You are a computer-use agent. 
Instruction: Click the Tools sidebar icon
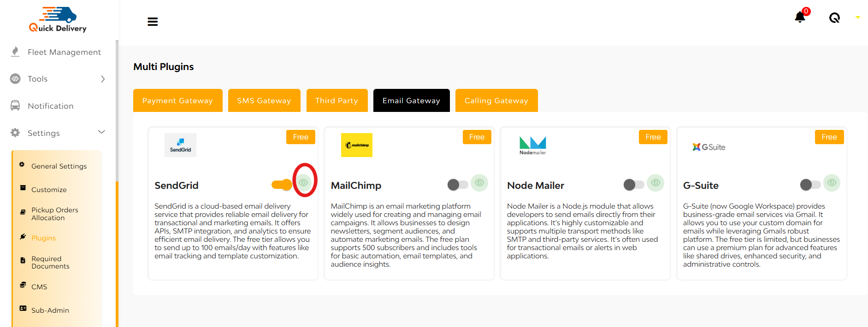pos(15,79)
